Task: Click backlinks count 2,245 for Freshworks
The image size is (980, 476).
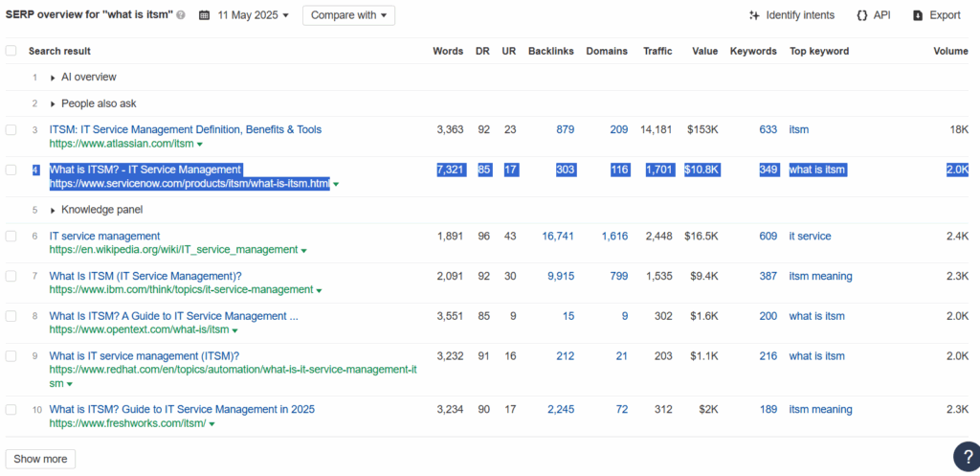Action: 561,409
